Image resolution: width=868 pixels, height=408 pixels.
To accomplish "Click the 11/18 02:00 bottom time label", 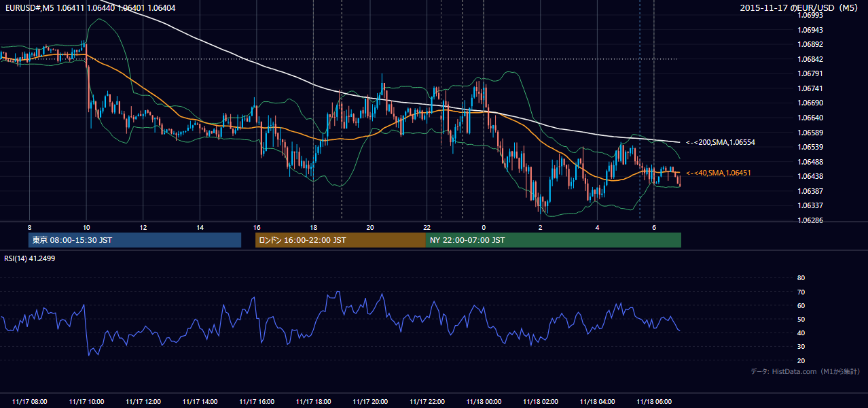I will pos(540,402).
